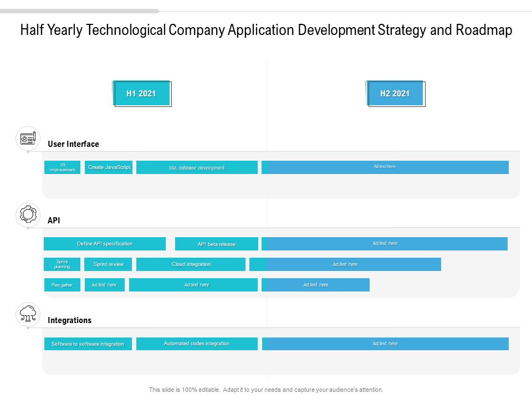Select the Define API specification bar

pos(105,244)
